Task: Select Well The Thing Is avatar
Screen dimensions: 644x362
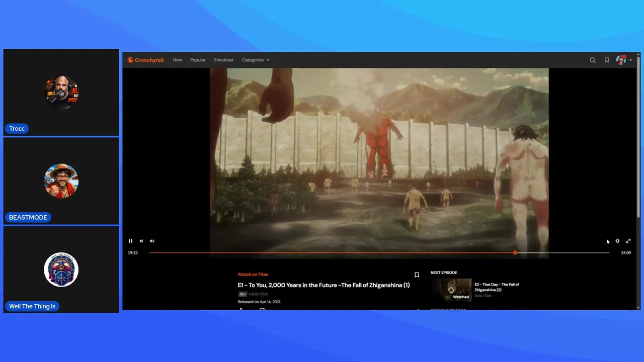Action: click(x=61, y=269)
